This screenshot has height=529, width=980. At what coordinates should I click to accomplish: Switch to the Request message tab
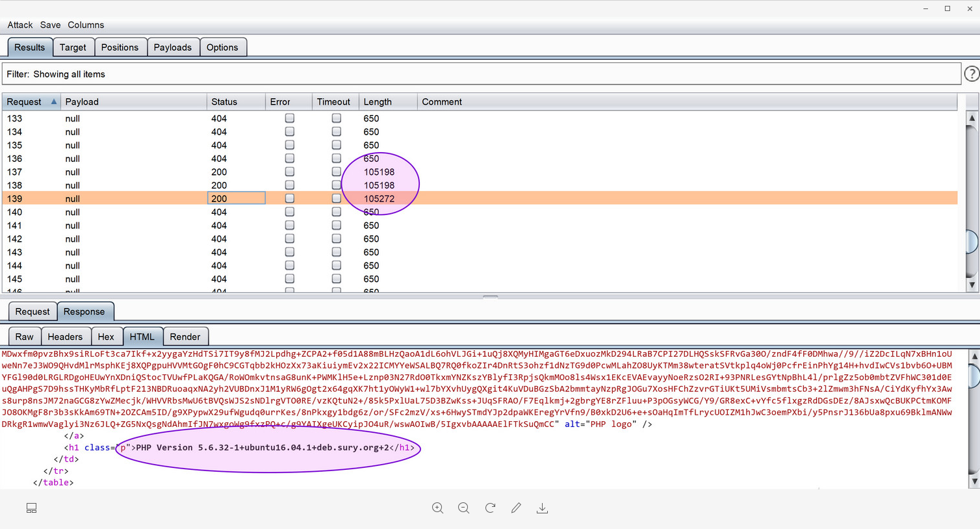(32, 312)
